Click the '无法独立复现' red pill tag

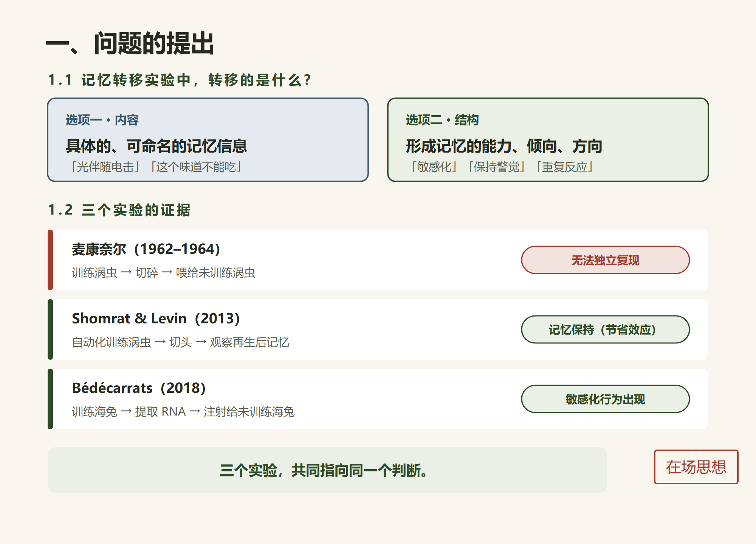pos(606,260)
